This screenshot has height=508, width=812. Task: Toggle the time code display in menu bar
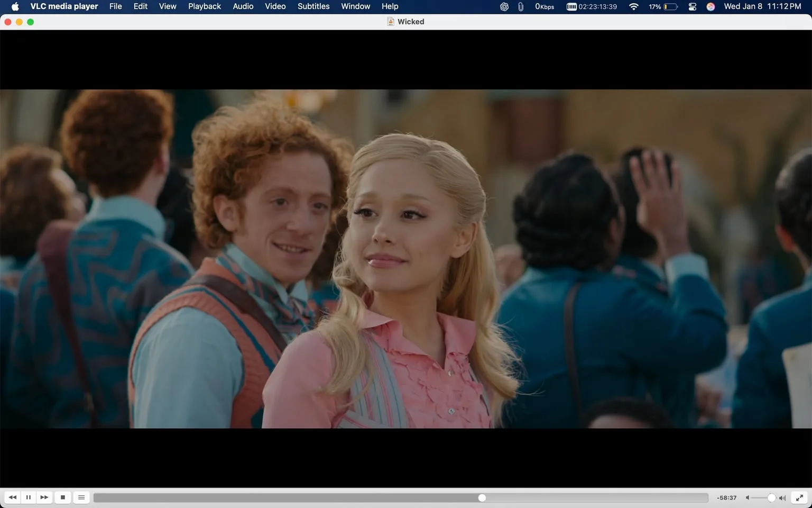point(592,7)
